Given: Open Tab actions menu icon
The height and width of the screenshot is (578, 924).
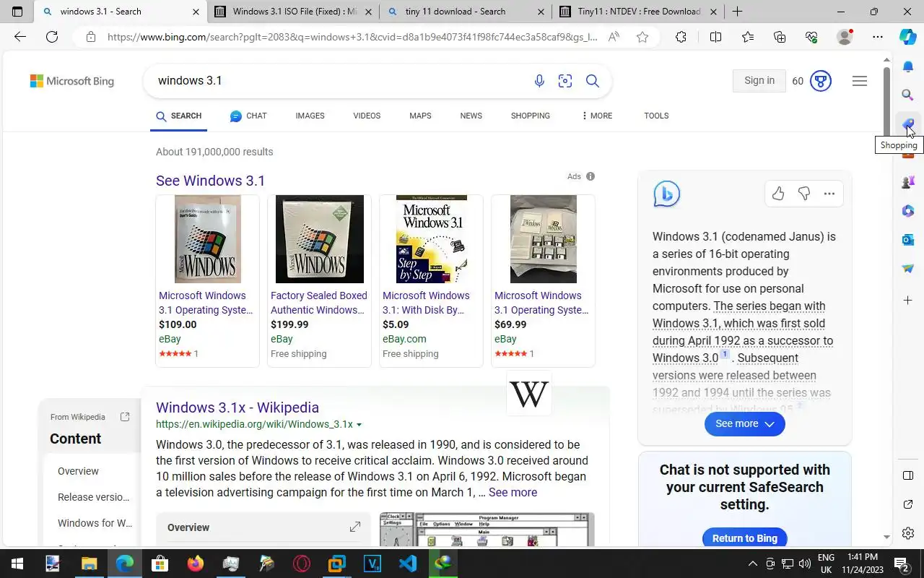Looking at the screenshot, I should click(x=17, y=12).
